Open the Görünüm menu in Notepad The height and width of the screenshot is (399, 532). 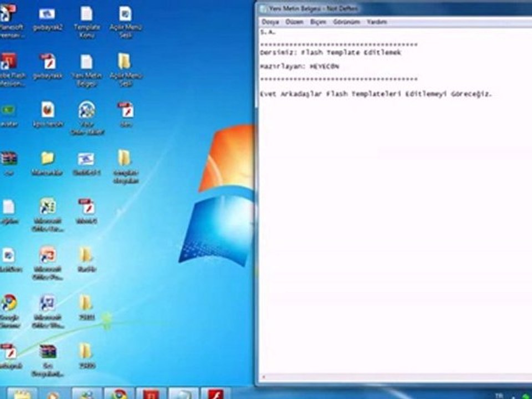[x=346, y=22]
